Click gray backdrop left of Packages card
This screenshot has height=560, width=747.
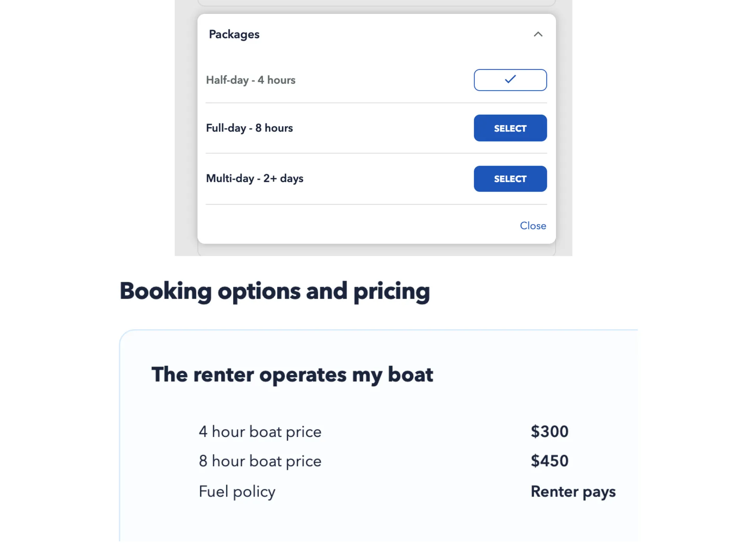tap(186, 128)
